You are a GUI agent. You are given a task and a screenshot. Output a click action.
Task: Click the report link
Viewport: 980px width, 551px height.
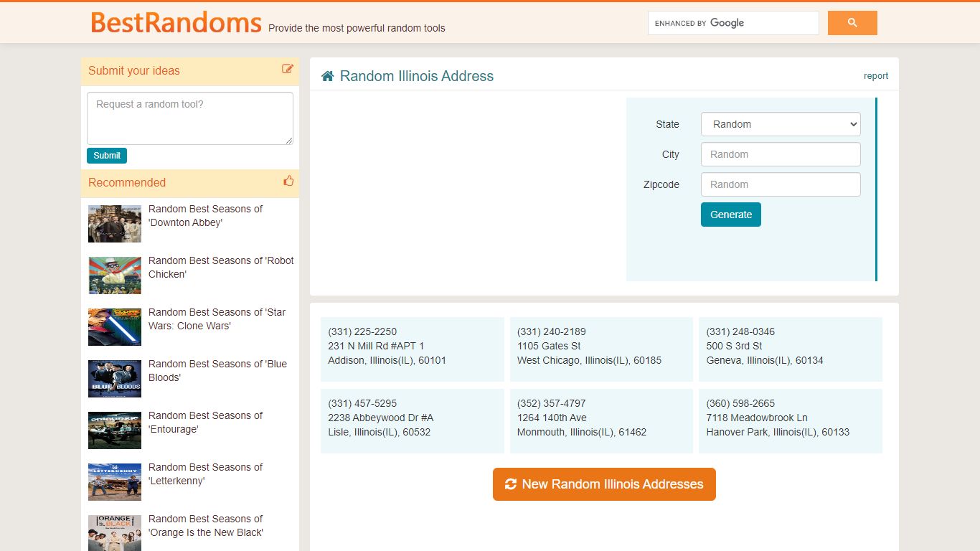click(876, 76)
